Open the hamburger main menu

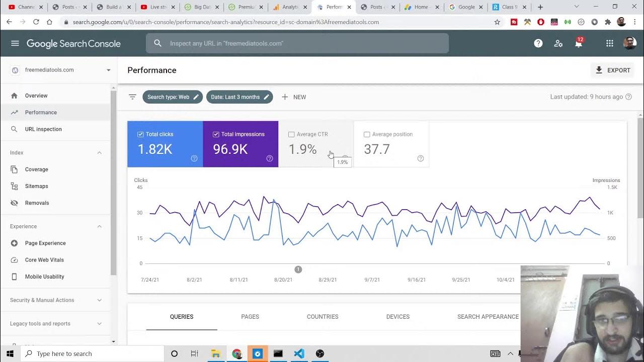pyautogui.click(x=15, y=43)
